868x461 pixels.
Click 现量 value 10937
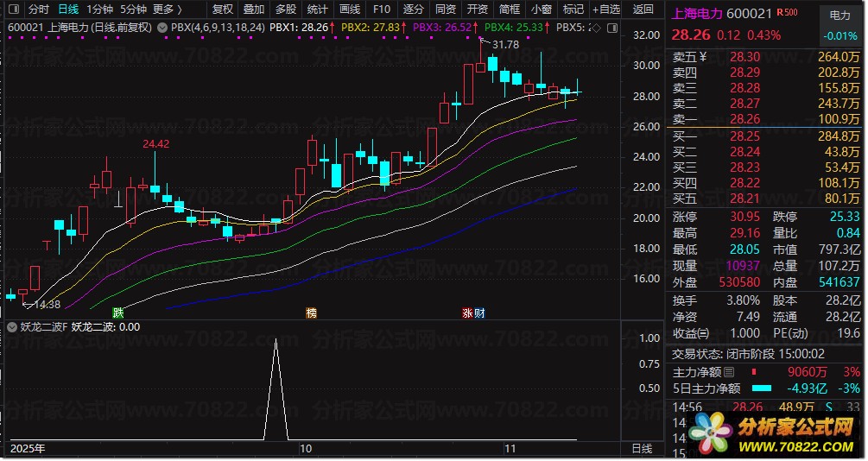coord(743,266)
